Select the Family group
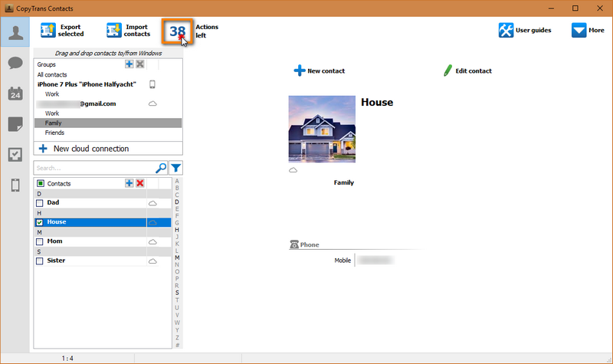The width and height of the screenshot is (613, 364). click(108, 123)
